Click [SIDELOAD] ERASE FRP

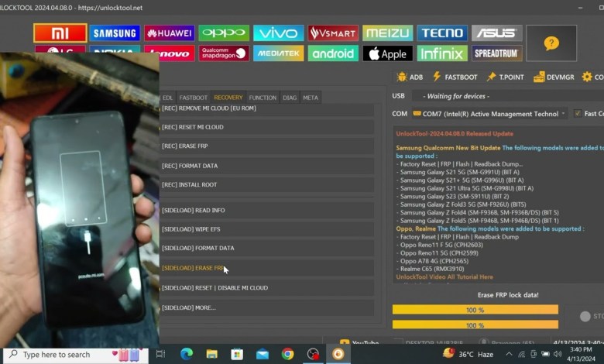[x=266, y=268]
